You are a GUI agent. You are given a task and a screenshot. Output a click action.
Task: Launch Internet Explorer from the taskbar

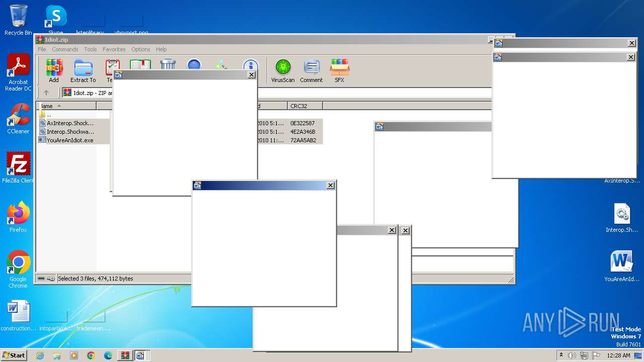[x=40, y=355]
